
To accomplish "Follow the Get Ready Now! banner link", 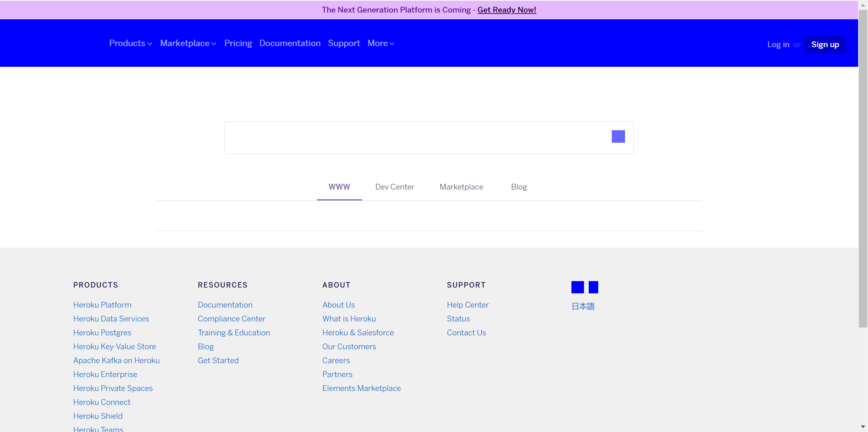I will pos(506,10).
